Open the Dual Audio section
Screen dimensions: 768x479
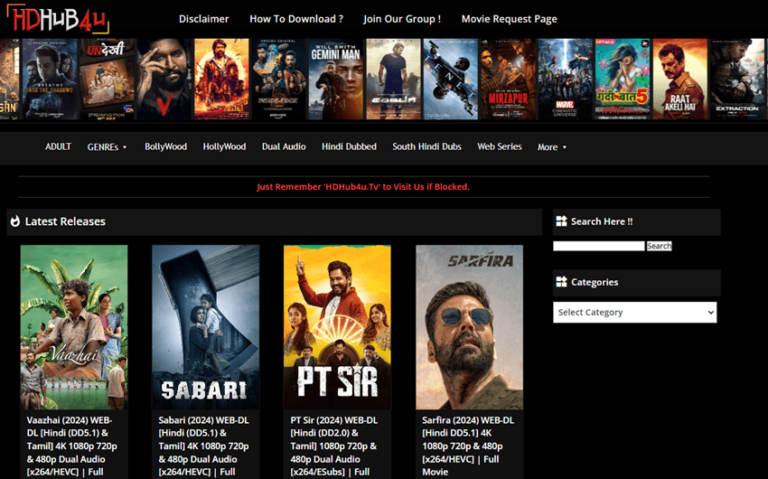284,146
